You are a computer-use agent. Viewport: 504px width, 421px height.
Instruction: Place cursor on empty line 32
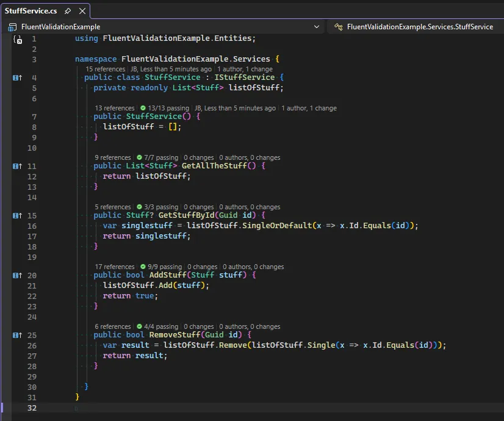click(x=183, y=408)
